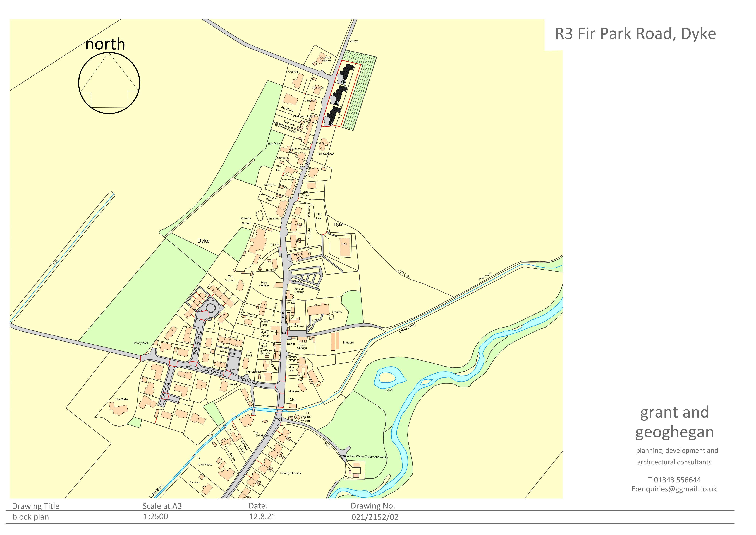Click the 'grant and geoghegan' company name
Screen dimensions: 756x535
point(674,422)
